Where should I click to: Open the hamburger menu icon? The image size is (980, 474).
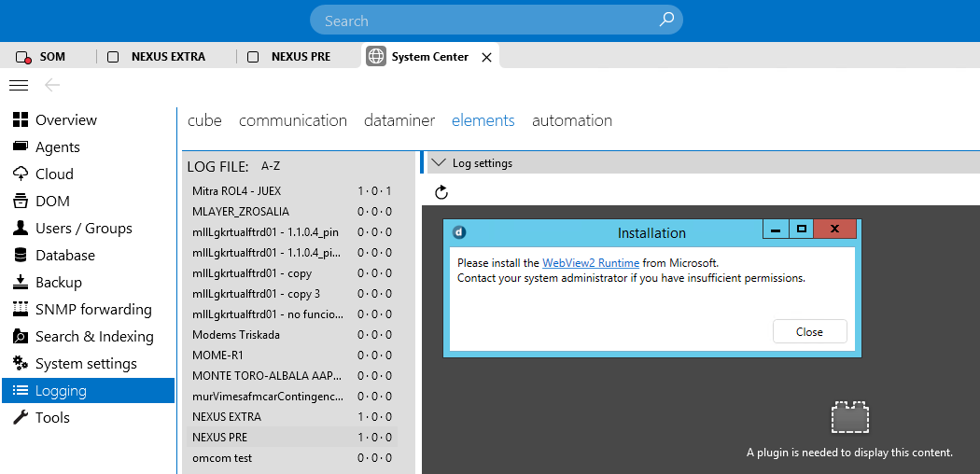(x=19, y=85)
